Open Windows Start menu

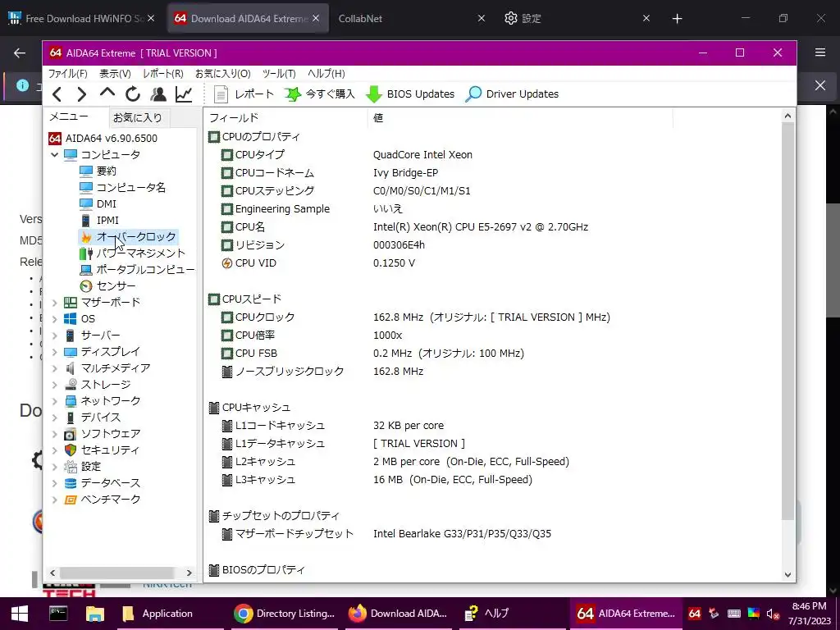[20, 614]
